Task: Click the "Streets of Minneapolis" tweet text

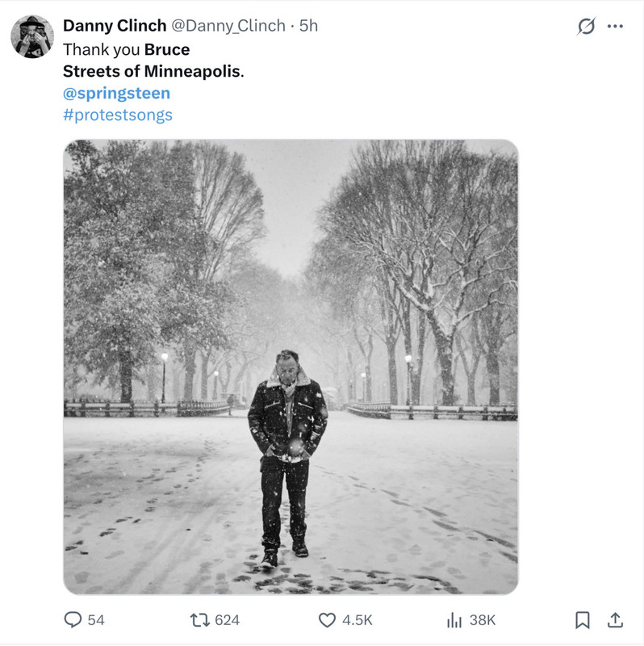Action: tap(153, 71)
